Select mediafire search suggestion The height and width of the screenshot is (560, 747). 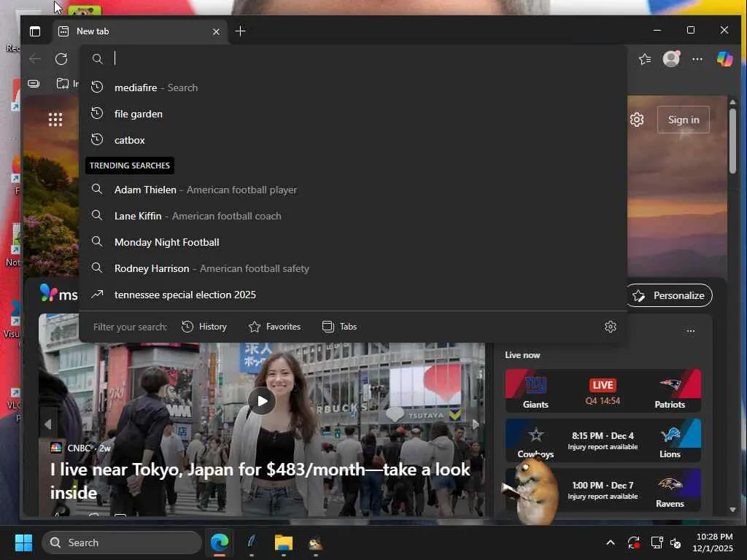(x=352, y=87)
